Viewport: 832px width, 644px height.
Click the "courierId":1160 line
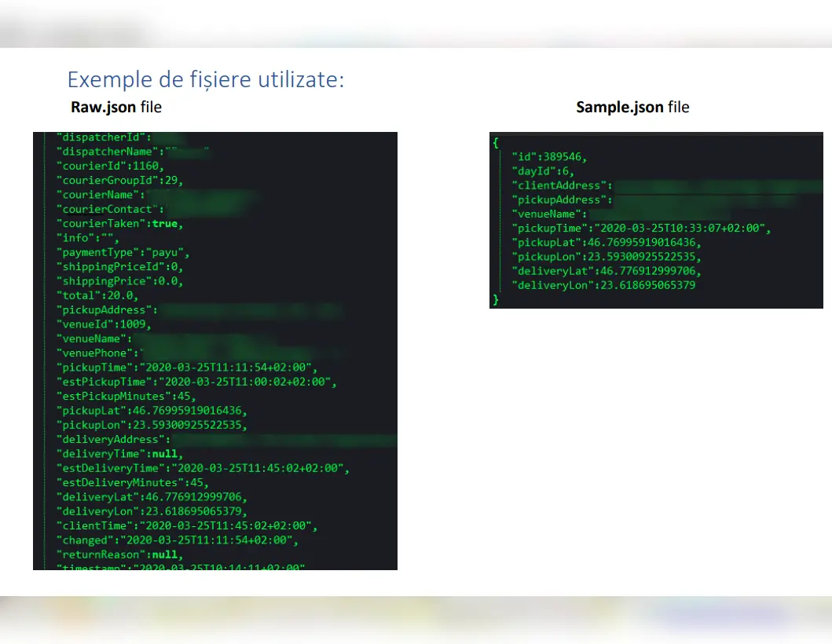[108, 166]
